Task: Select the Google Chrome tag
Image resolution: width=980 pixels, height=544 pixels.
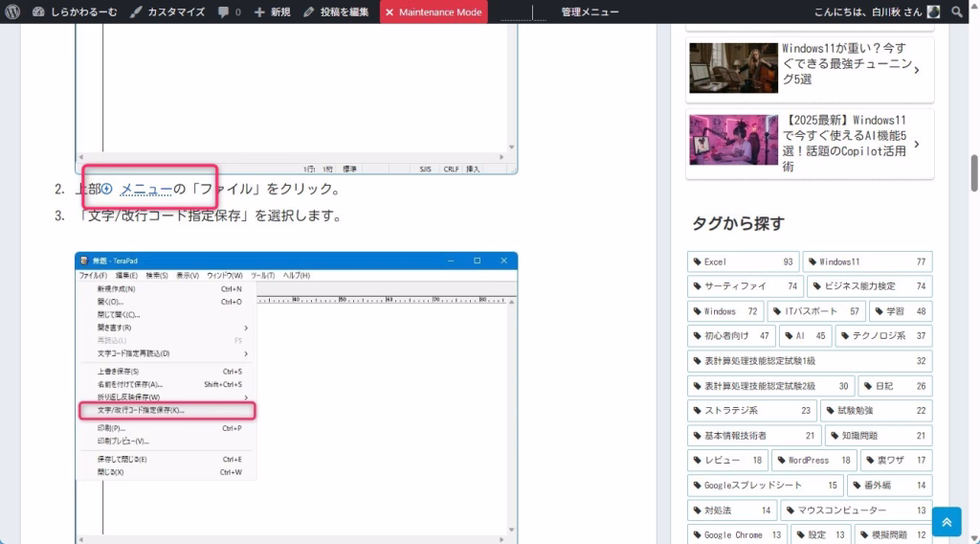Action: 738,534
